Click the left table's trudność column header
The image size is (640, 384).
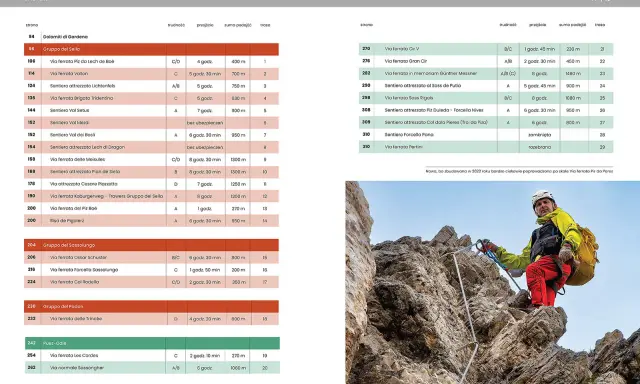pyautogui.click(x=176, y=25)
